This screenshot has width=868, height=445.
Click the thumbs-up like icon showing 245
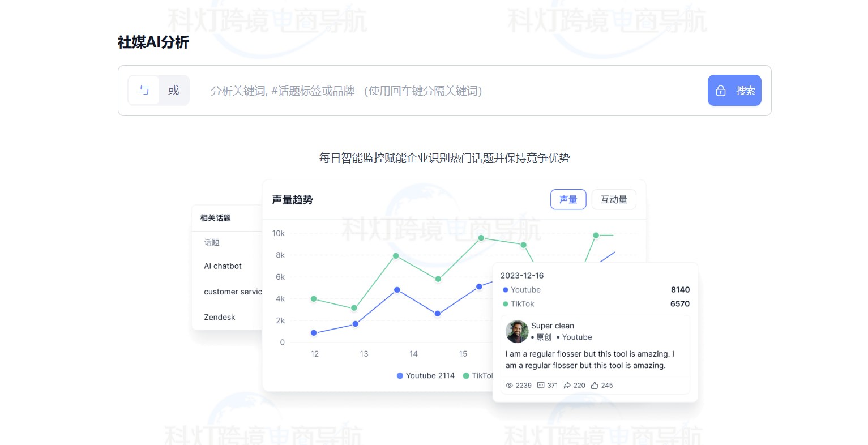[595, 386]
